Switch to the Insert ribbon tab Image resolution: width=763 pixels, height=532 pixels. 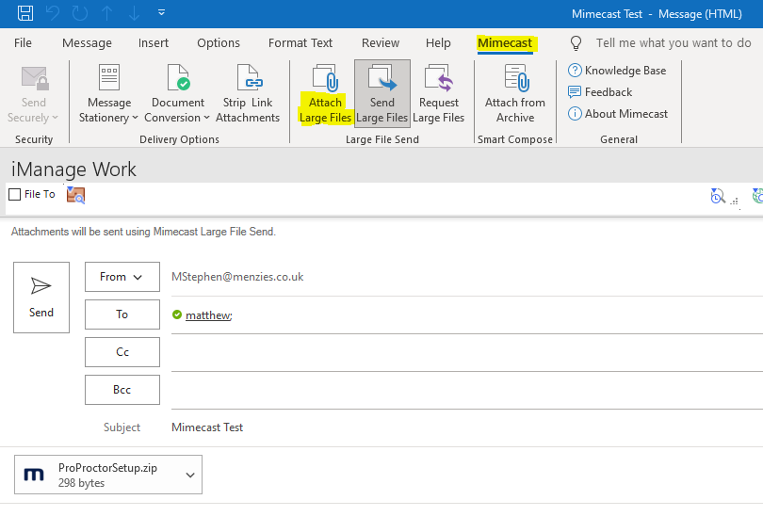click(x=154, y=43)
